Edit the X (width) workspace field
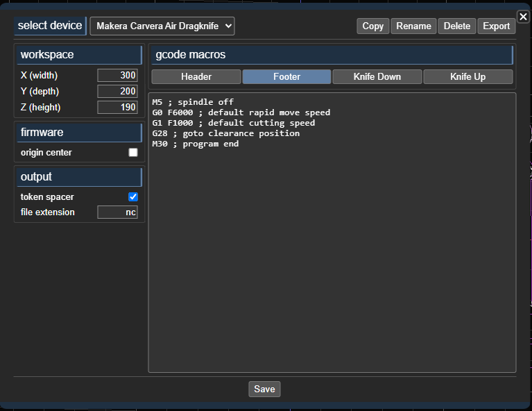 117,75
